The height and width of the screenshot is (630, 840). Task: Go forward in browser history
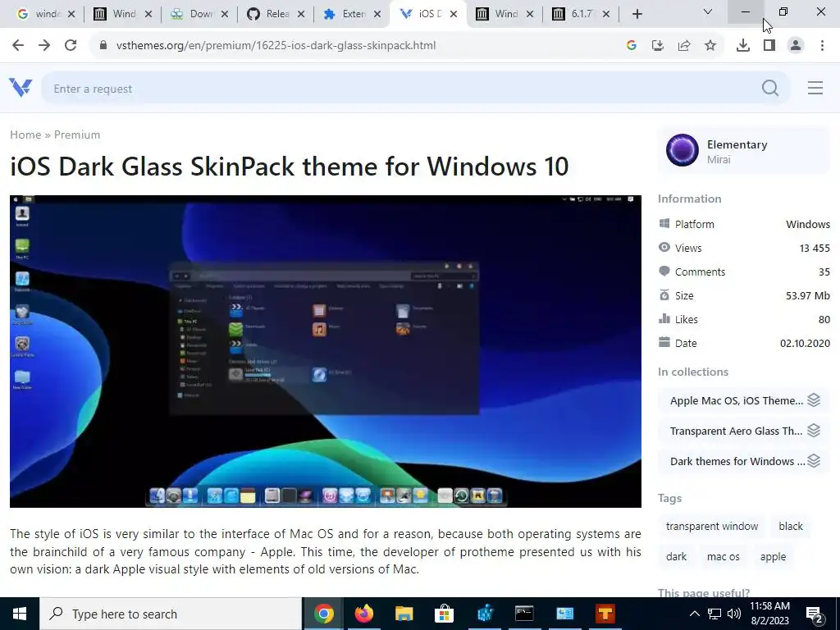pos(44,46)
